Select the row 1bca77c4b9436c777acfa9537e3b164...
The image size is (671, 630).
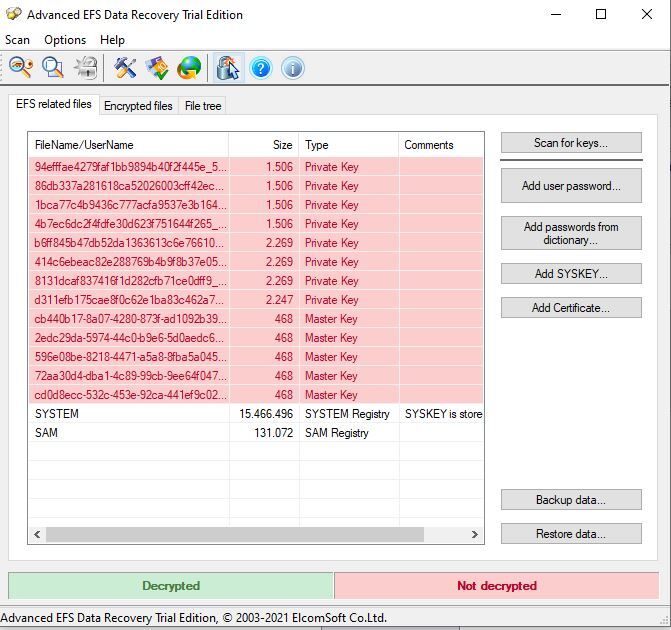pyautogui.click(x=256, y=205)
